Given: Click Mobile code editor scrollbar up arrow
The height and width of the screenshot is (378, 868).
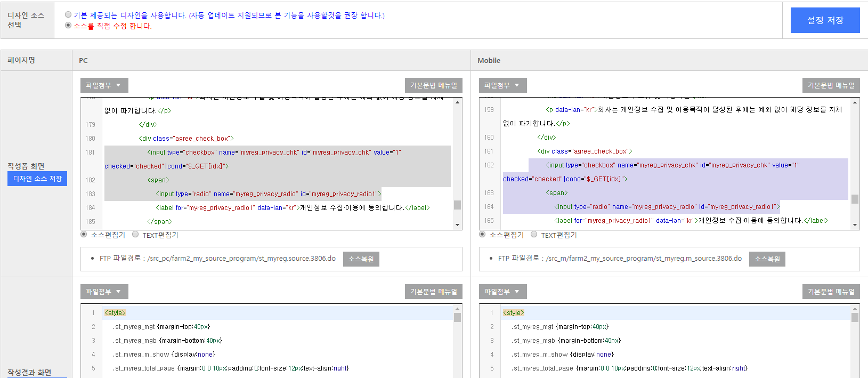Looking at the screenshot, I should click(855, 102).
